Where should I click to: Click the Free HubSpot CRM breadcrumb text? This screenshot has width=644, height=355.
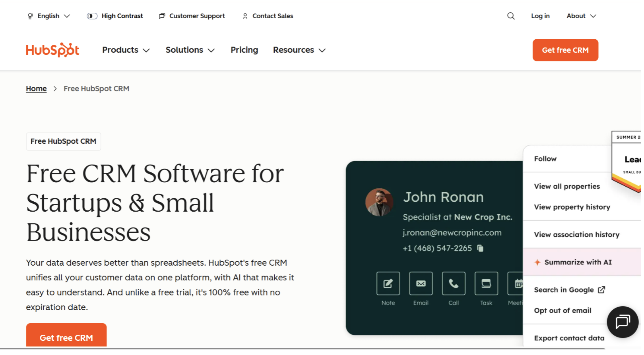pos(97,89)
